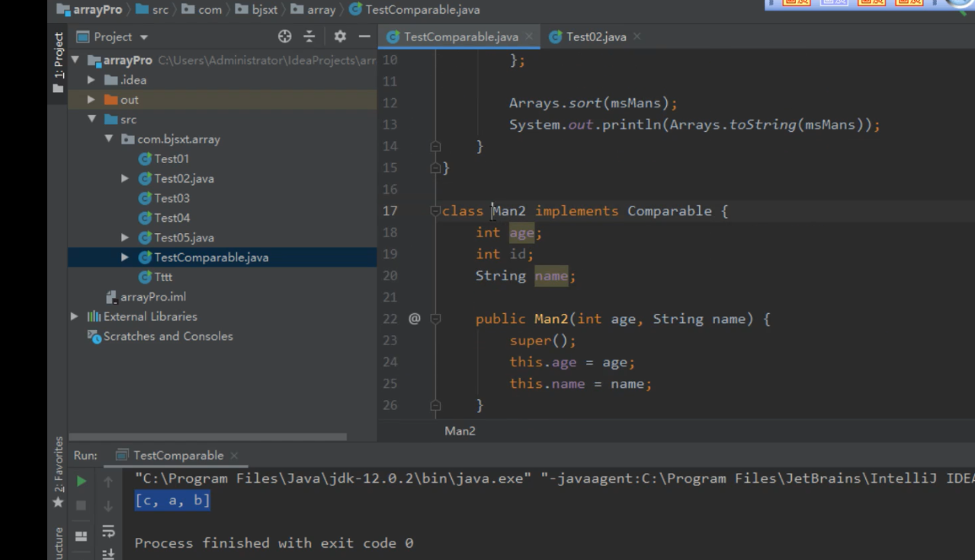Rerun TestComparable with green play icon
Screen dimensions: 975x560
tap(82, 482)
